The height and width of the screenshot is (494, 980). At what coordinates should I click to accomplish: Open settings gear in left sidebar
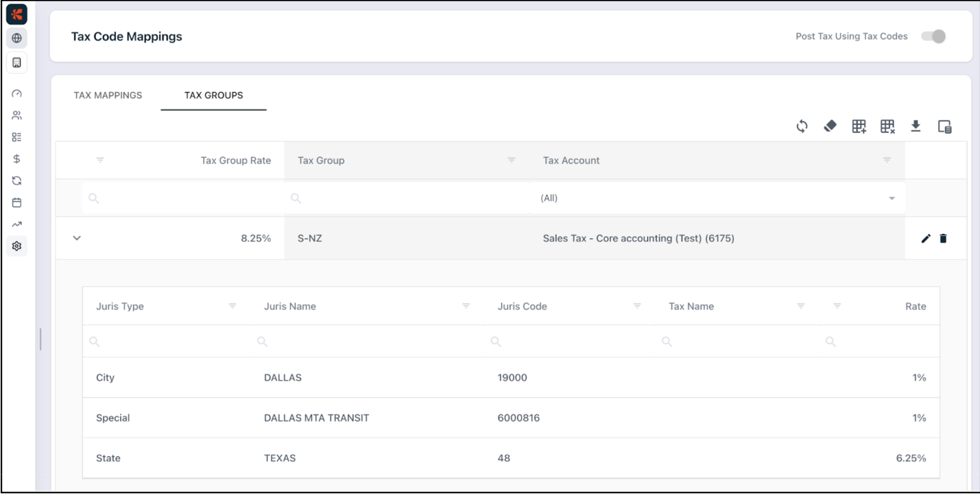[x=17, y=246]
